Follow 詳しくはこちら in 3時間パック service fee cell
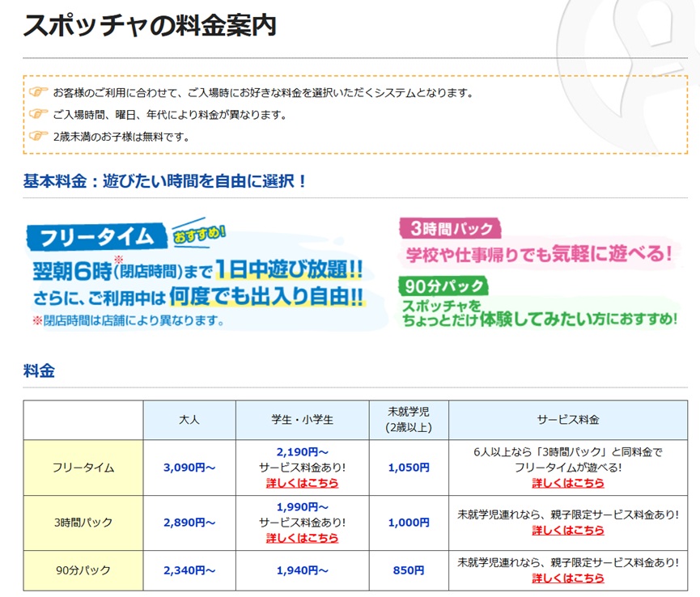This screenshot has height=597, width=700. pos(567,531)
